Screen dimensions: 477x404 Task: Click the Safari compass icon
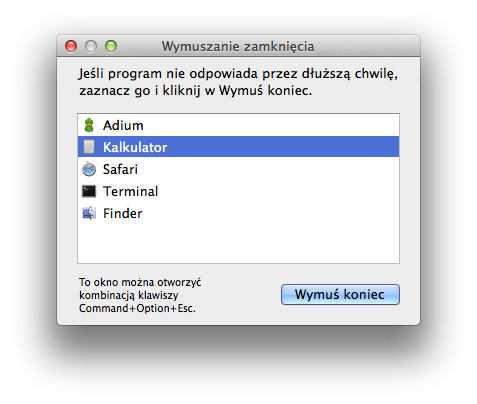89,169
